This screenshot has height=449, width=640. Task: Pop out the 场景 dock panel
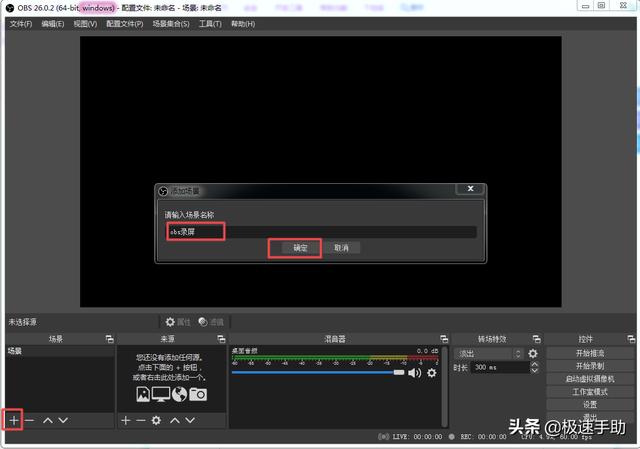click(108, 340)
